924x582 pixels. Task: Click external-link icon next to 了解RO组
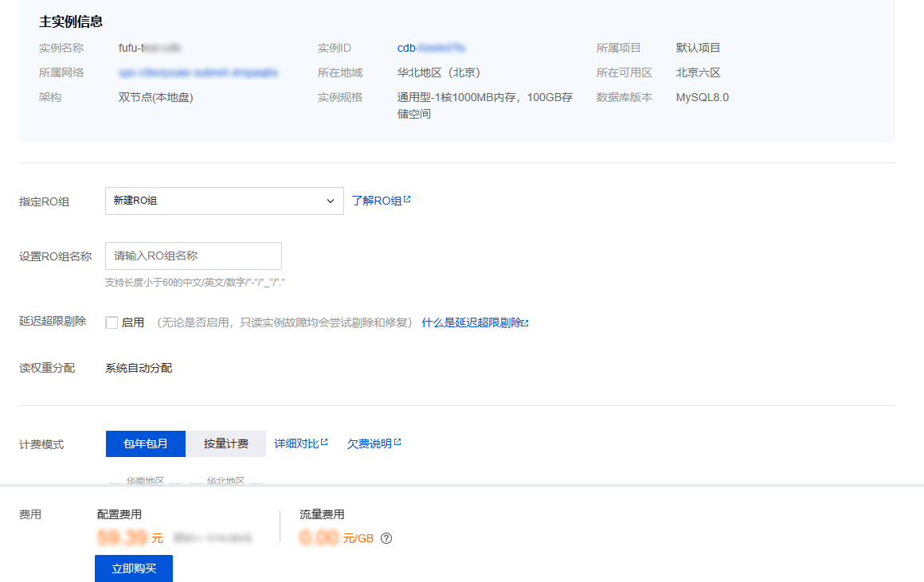pos(407,200)
